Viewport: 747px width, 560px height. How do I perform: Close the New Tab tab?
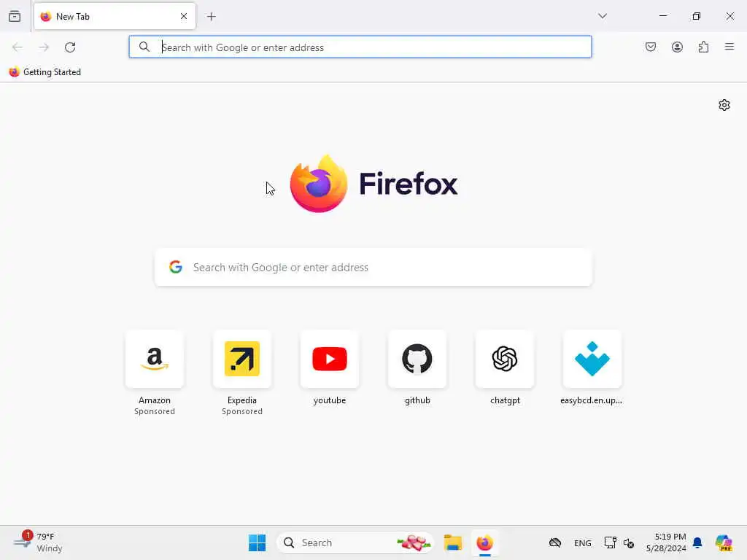(184, 16)
